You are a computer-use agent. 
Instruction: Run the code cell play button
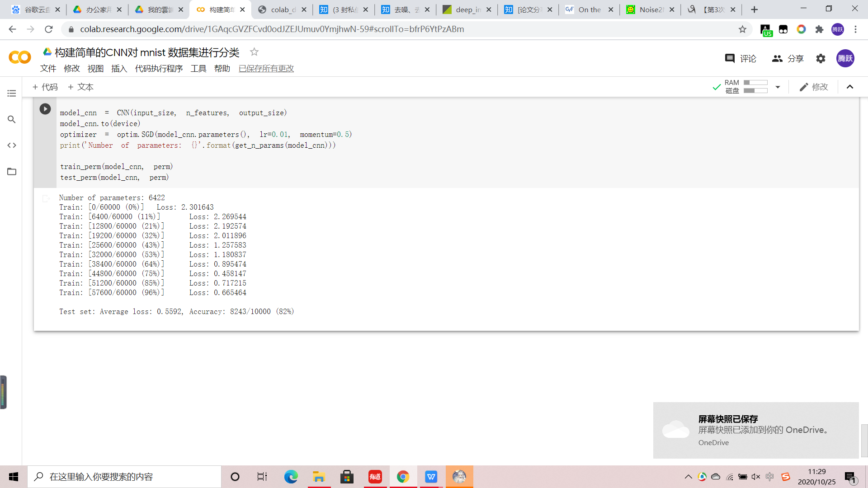45,109
